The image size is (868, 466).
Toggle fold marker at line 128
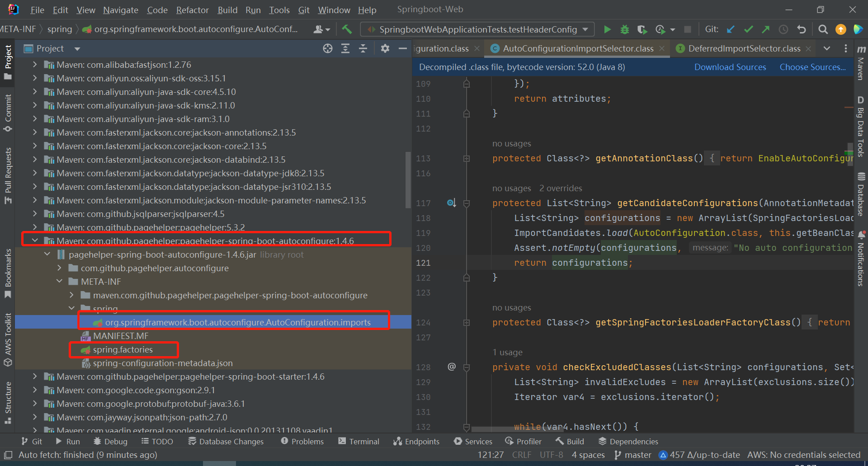(467, 367)
